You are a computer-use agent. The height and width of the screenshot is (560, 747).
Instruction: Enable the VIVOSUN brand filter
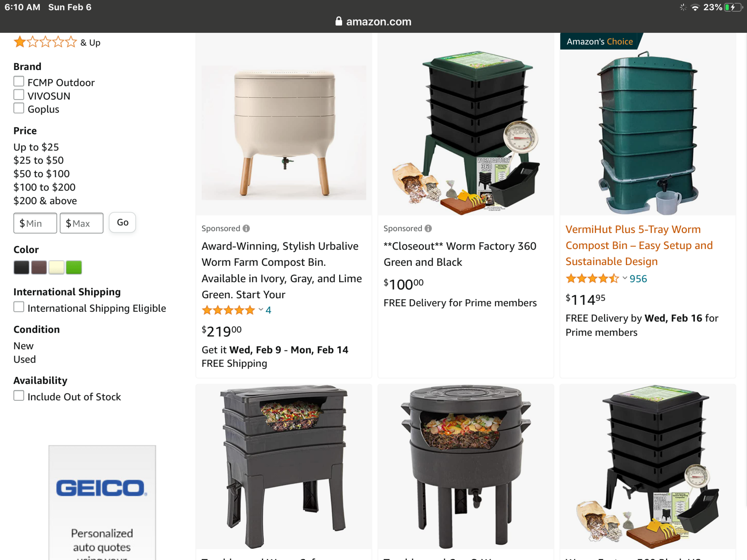tap(19, 95)
